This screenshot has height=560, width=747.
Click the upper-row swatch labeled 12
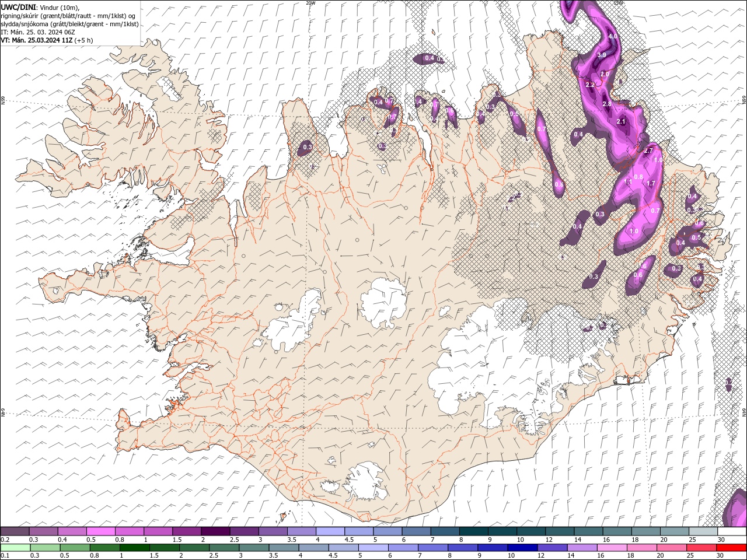coord(560,531)
